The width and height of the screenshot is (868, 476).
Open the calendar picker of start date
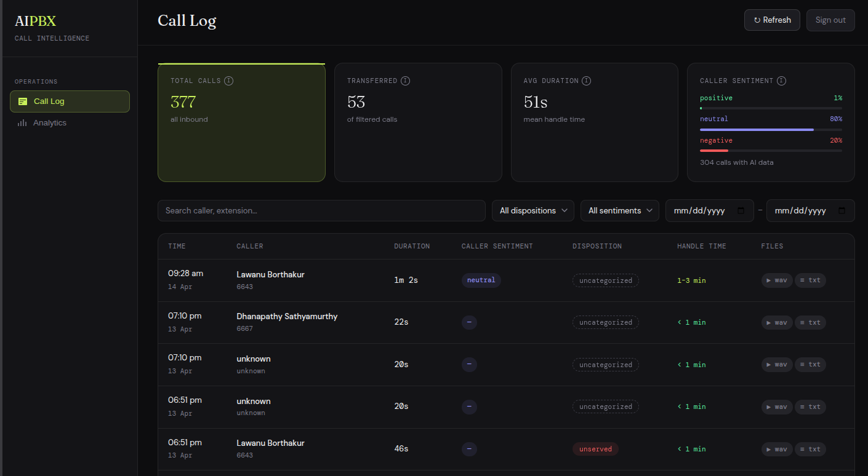coord(741,210)
